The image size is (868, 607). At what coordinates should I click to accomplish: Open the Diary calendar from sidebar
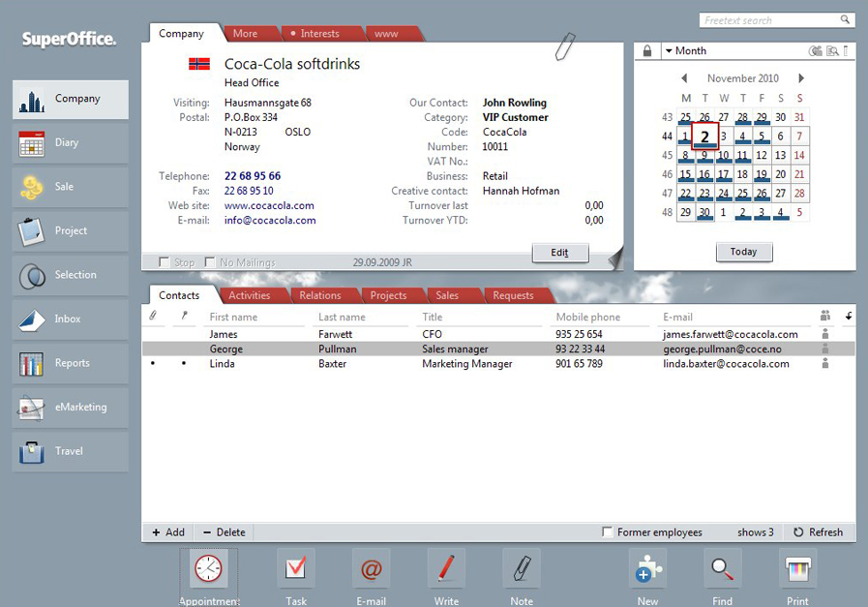[x=71, y=143]
